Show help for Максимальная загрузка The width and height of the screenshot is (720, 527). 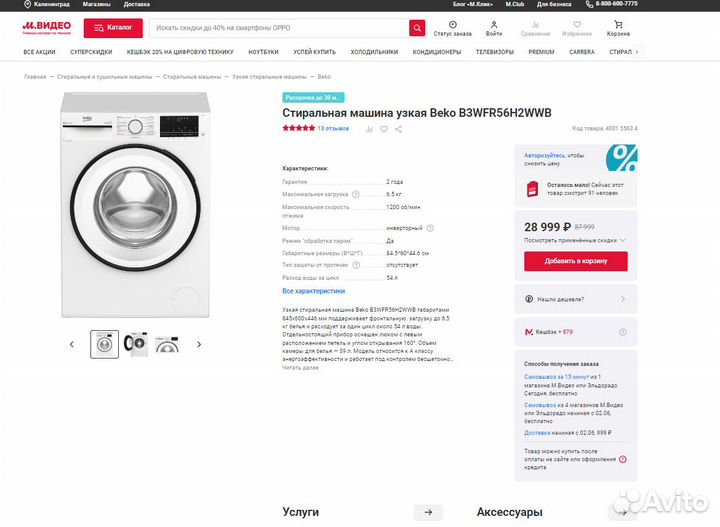355,194
